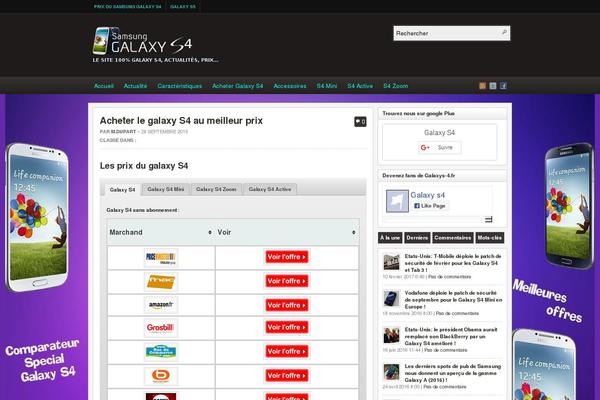600x400 pixels.
Task: Click the search magnifier icon
Action: click(504, 33)
